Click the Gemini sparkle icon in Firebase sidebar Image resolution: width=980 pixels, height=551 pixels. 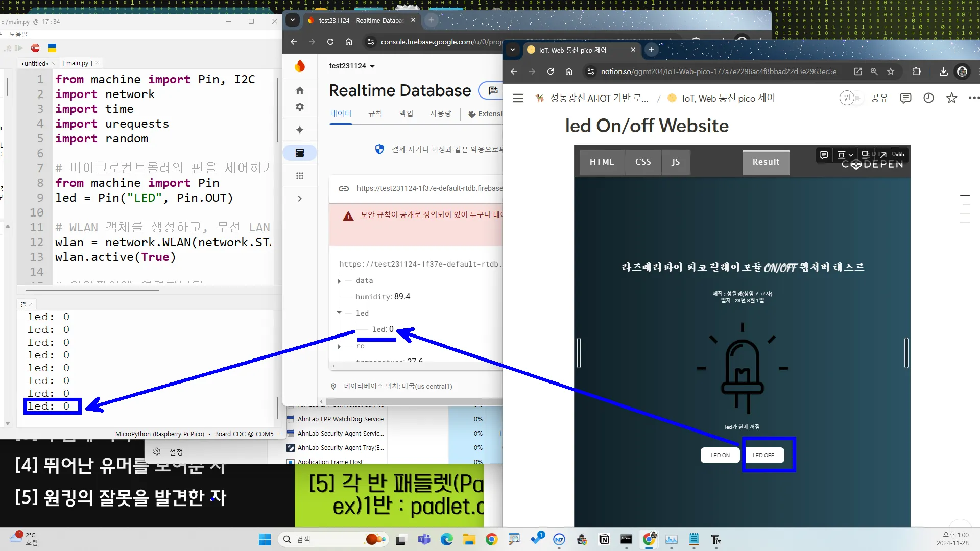coord(300,130)
